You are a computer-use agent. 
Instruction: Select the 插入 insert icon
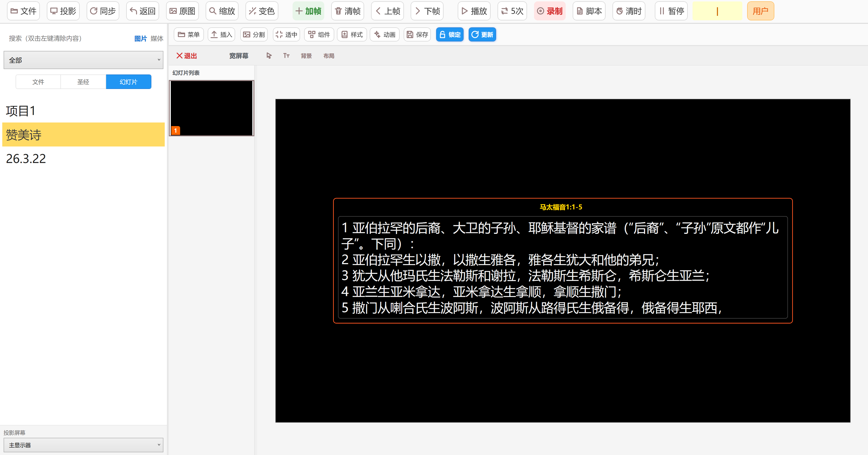[221, 34]
